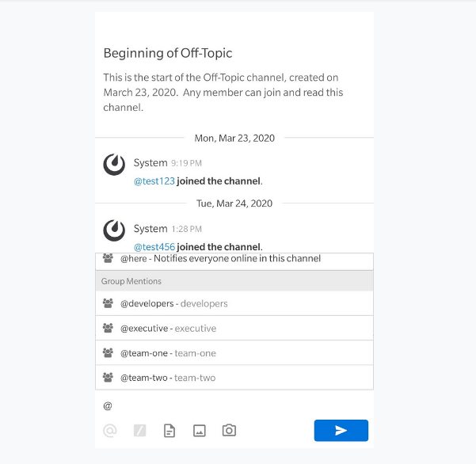476x464 pixels.
Task: Open the camera icon
Action: point(229,430)
